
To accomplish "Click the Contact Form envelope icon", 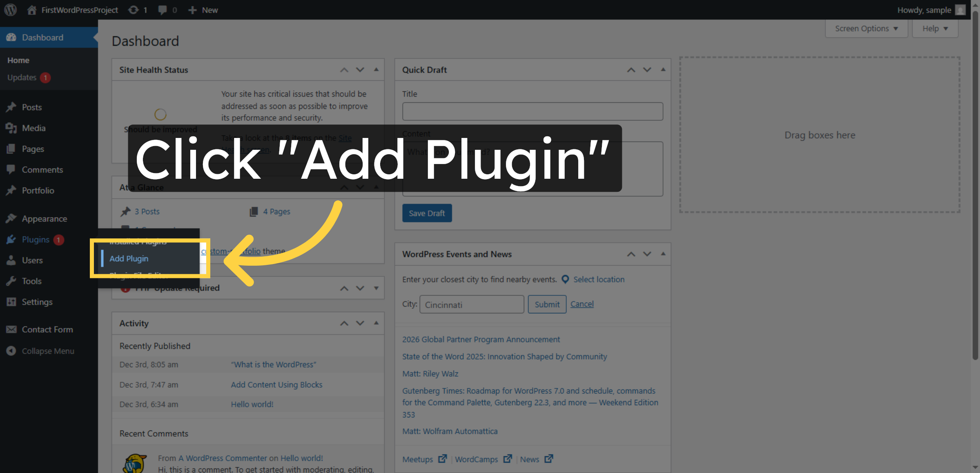I will 11,329.
